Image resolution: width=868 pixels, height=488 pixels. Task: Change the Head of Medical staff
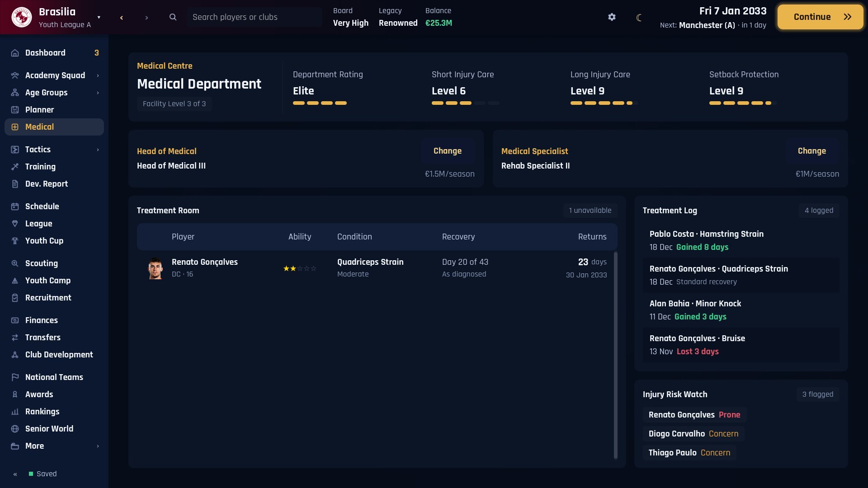[448, 151]
